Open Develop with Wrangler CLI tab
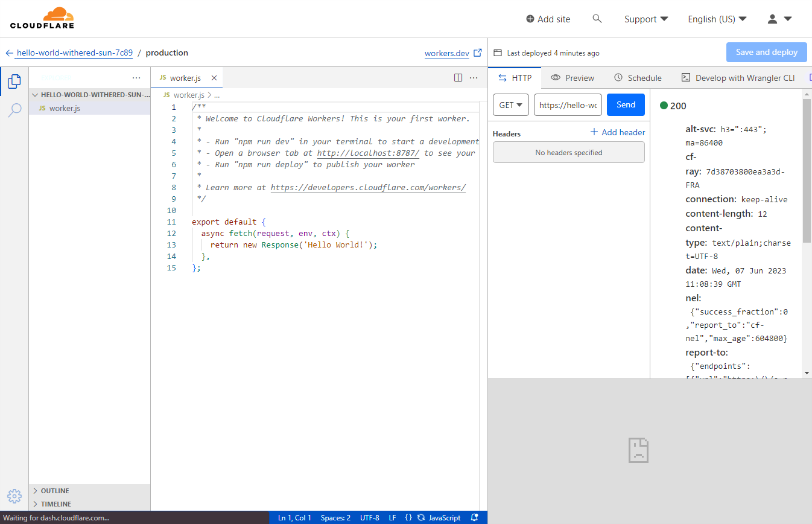Image resolution: width=812 pixels, height=524 pixels. tap(738, 78)
